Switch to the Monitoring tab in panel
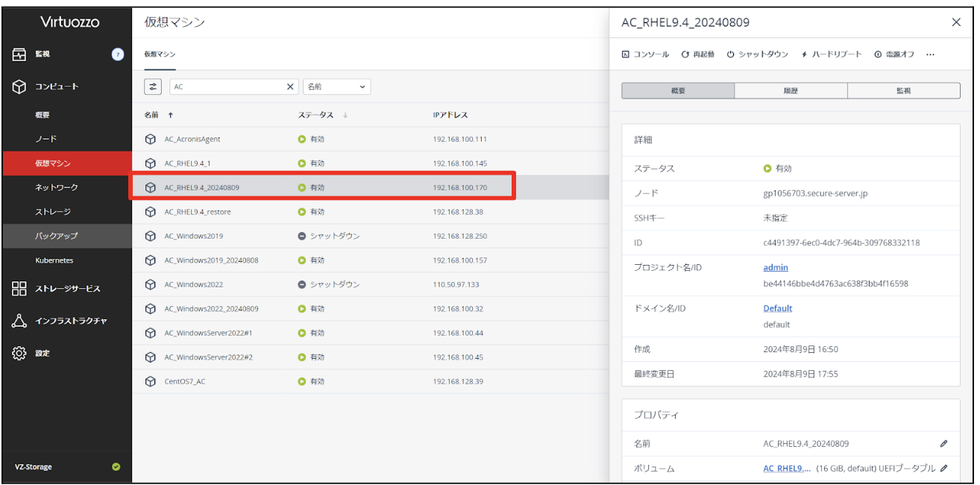 click(903, 90)
